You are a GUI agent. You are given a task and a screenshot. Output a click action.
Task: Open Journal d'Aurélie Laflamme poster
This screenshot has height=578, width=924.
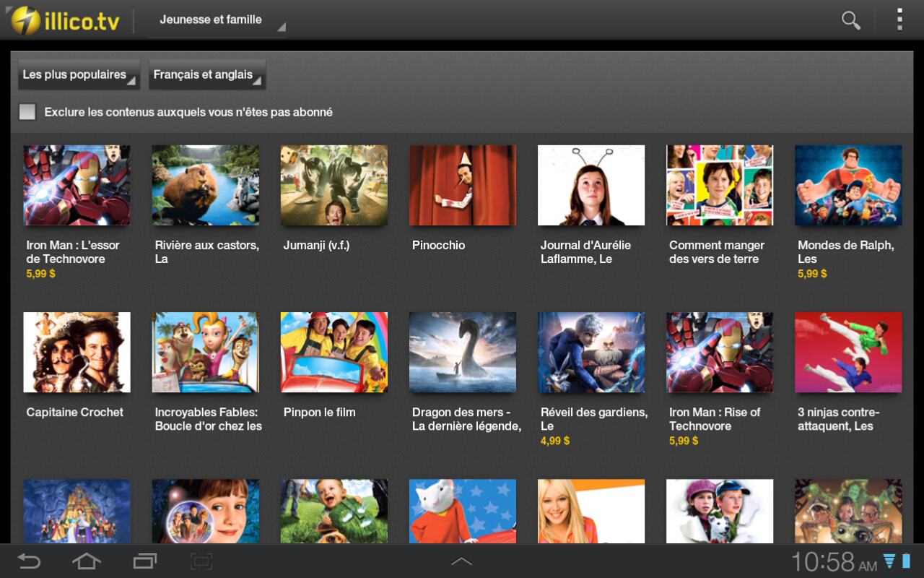[591, 186]
